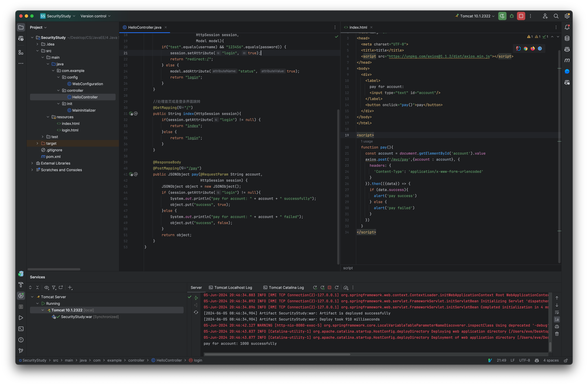Rerun the Tomcat 10.1.2322 configuration
The height and width of the screenshot is (385, 588).
tap(502, 16)
